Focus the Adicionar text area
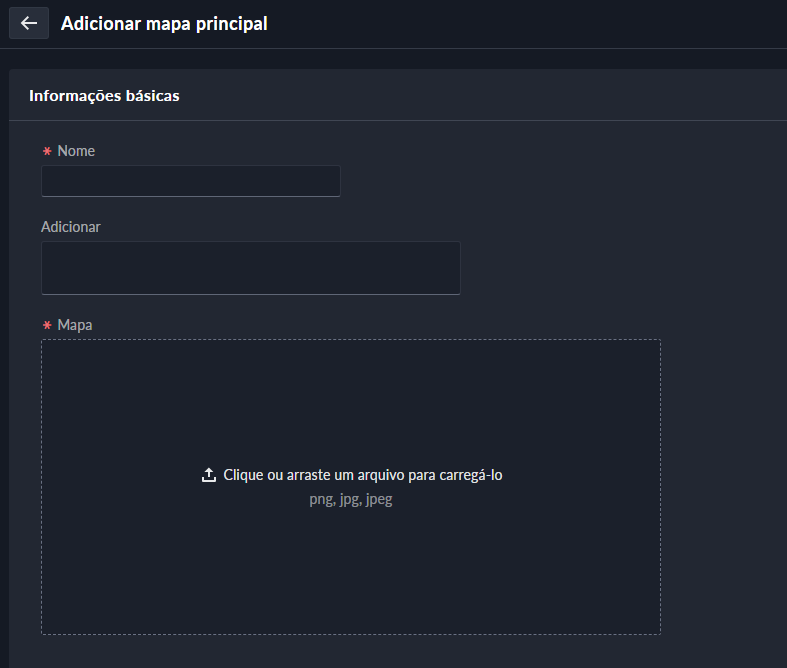 coord(250,268)
